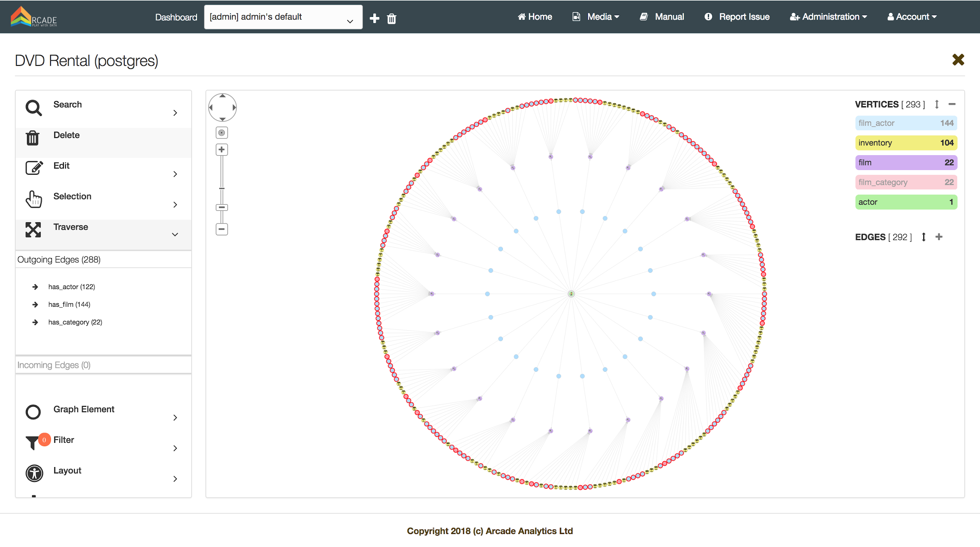Expand the Edges legend with plus icon
This screenshot has height=547, width=980.
click(x=939, y=237)
